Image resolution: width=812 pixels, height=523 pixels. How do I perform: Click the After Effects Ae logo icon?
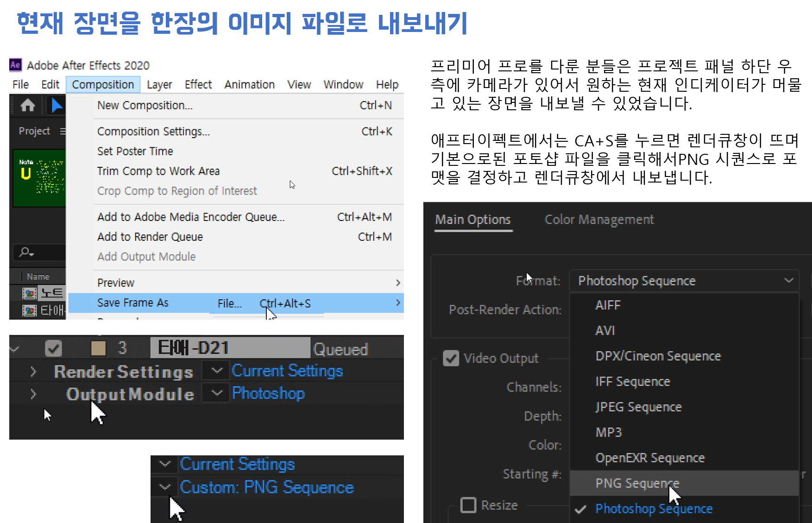[15, 65]
